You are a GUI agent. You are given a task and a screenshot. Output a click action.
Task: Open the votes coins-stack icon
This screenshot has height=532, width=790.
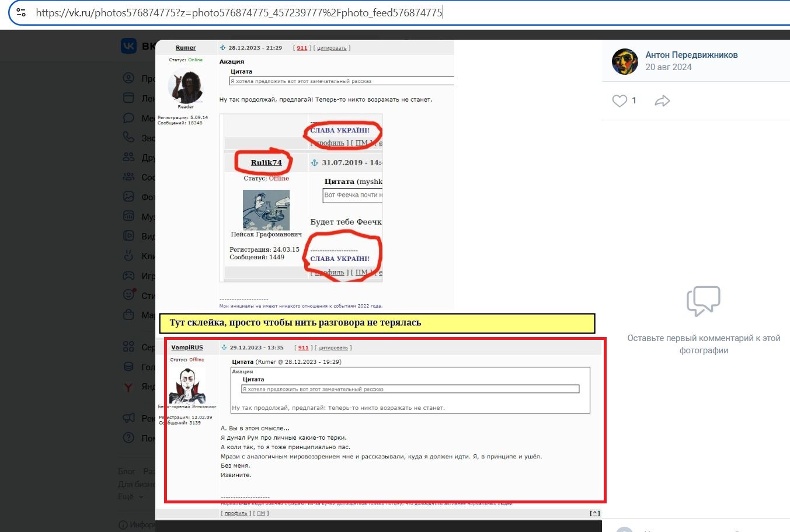(129, 367)
